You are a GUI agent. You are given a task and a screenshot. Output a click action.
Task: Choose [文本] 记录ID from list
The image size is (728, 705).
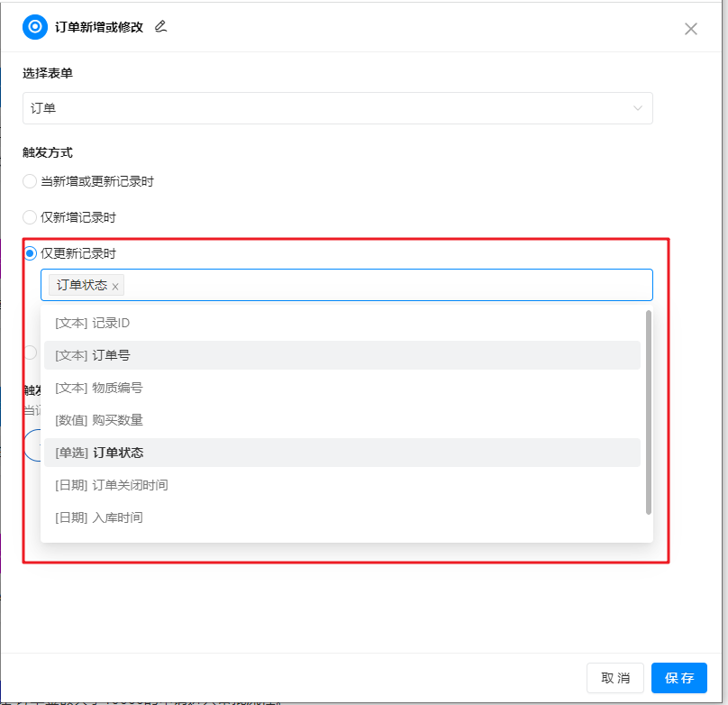click(x=93, y=323)
